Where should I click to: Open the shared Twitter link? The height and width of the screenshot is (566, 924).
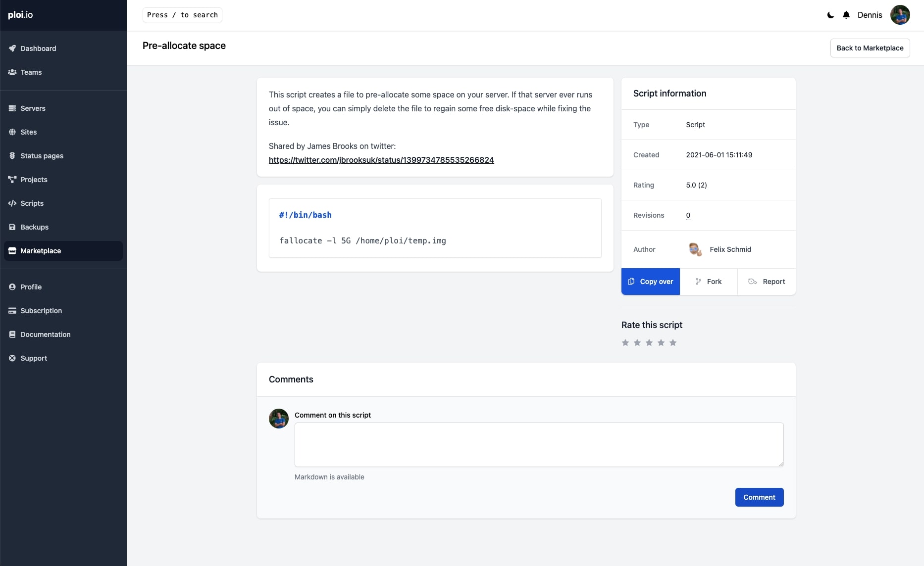point(381,160)
